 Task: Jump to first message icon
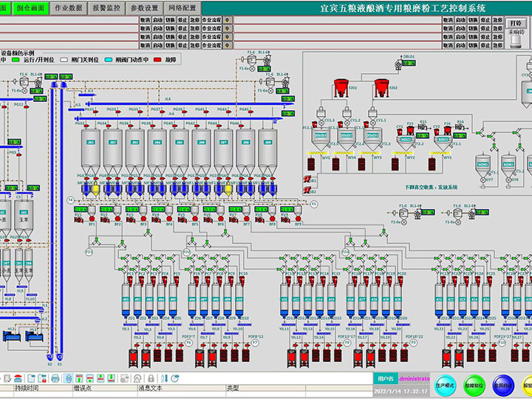coord(79,378)
